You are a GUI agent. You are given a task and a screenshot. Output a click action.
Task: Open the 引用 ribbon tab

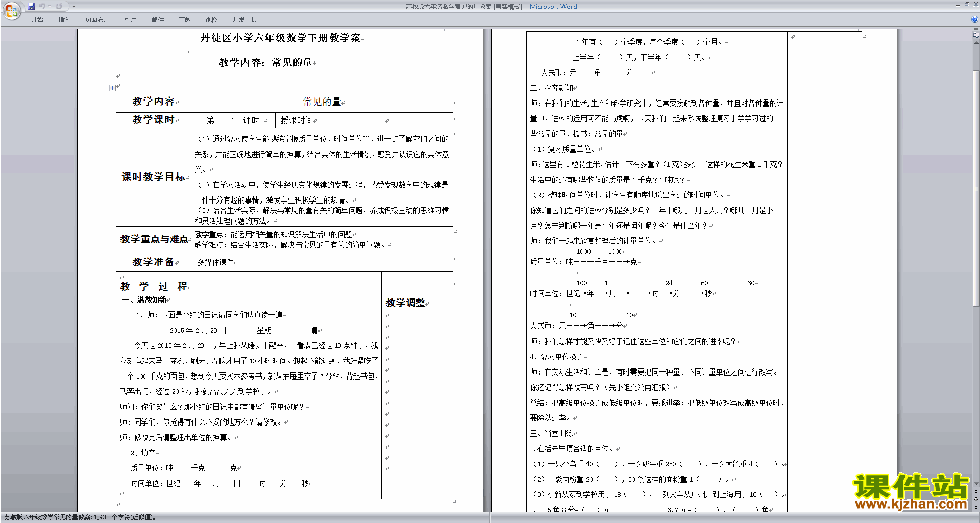click(130, 19)
